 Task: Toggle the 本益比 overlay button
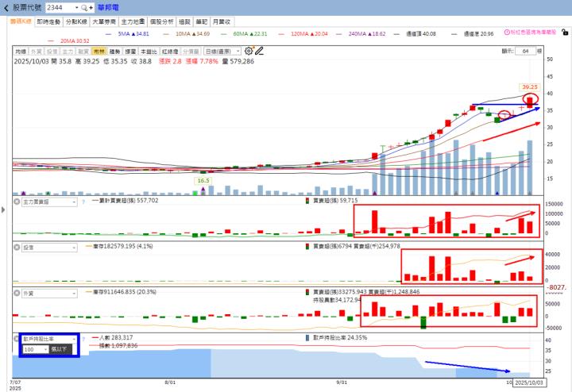point(149,52)
